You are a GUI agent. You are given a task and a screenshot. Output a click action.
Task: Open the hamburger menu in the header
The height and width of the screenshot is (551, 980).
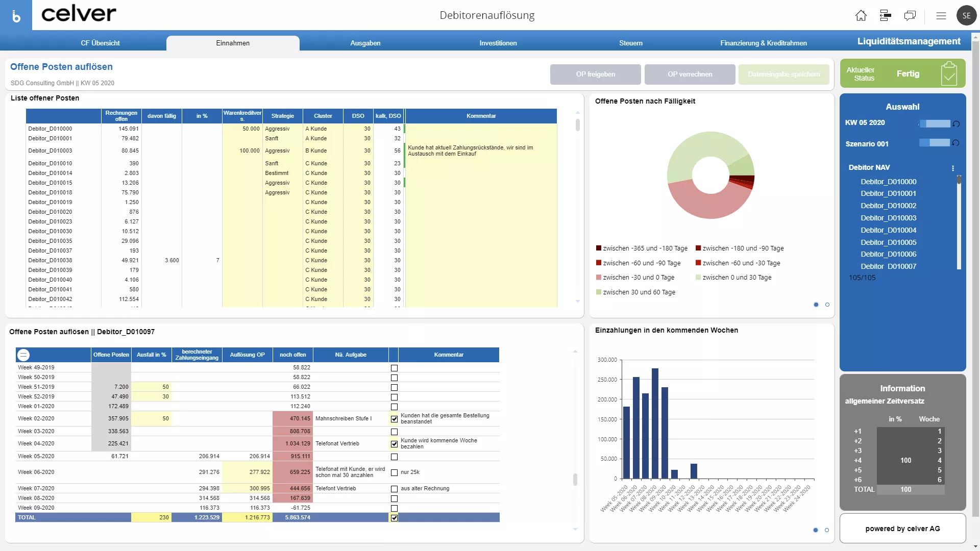coord(941,16)
